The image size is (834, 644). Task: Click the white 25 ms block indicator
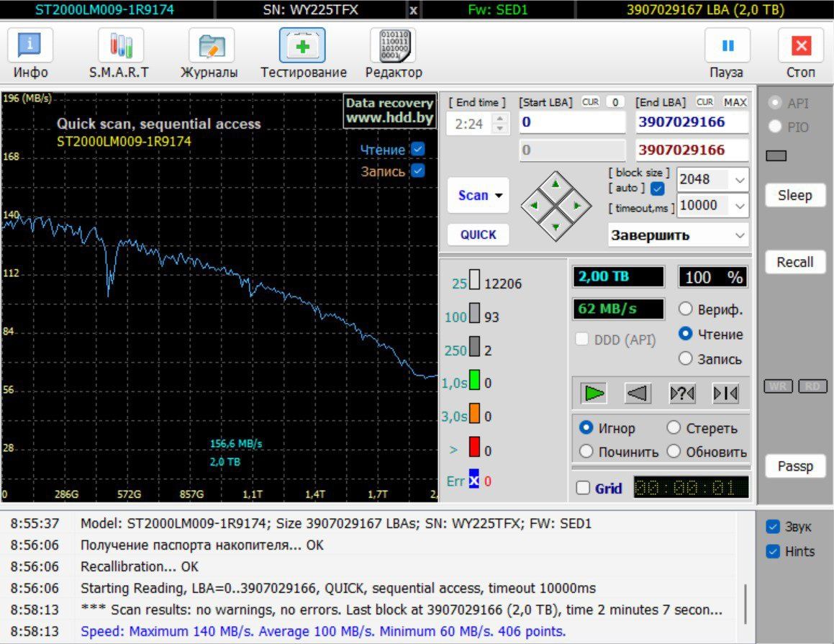click(x=474, y=280)
